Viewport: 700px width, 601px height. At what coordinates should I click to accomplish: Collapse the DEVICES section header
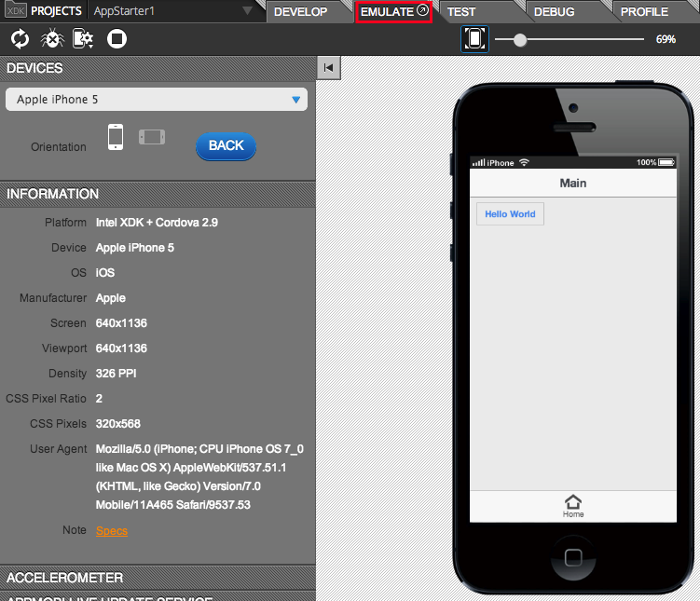[x=158, y=68]
